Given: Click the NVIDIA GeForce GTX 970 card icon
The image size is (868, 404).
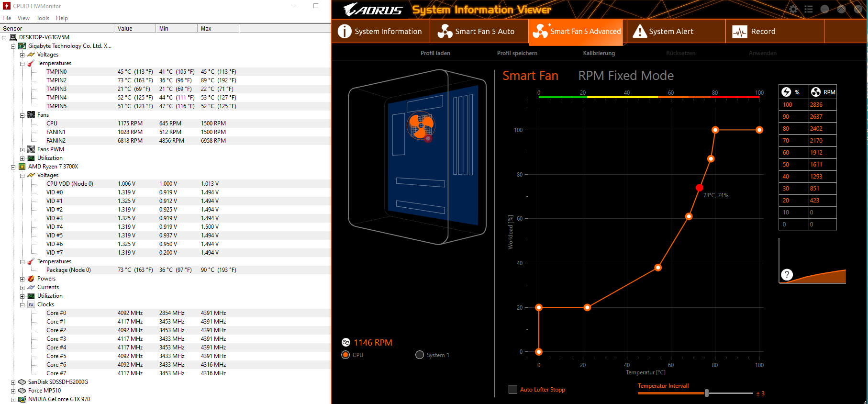Looking at the screenshot, I should pyautogui.click(x=22, y=399).
